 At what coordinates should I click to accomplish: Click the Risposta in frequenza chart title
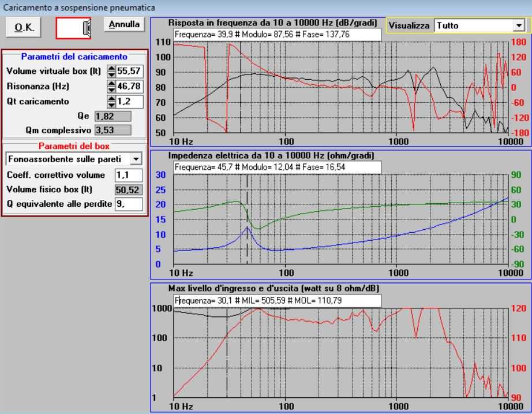273,23
